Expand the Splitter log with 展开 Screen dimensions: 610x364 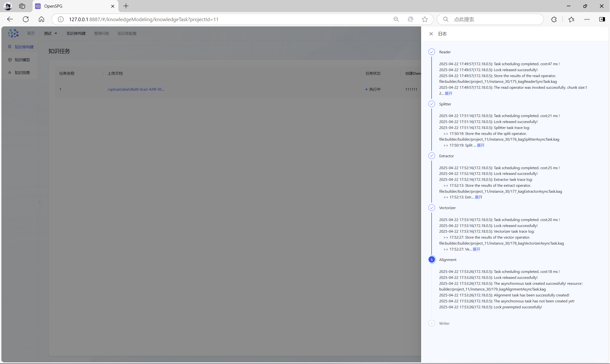pos(480,145)
